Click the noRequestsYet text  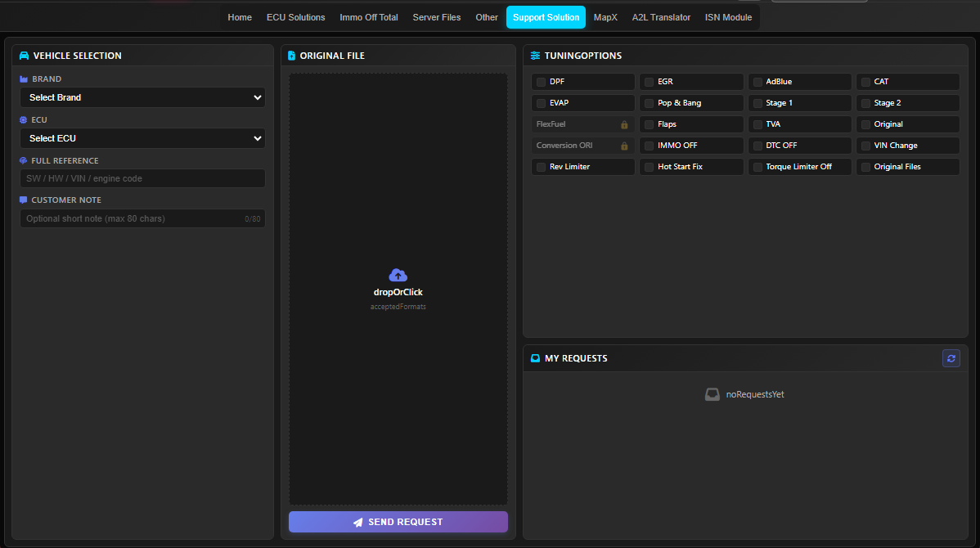754,394
